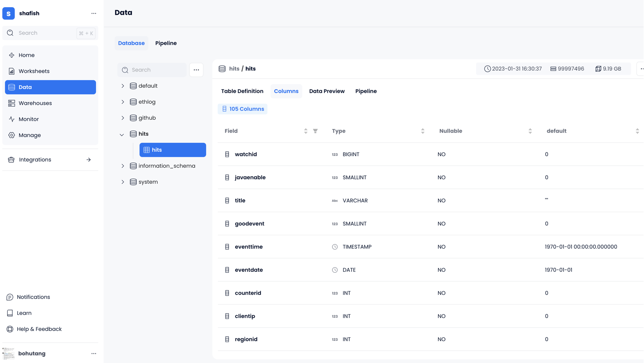Viewport: 644px width, 363px height.
Task: Click the 105 Columns badge button
Action: coord(243,109)
